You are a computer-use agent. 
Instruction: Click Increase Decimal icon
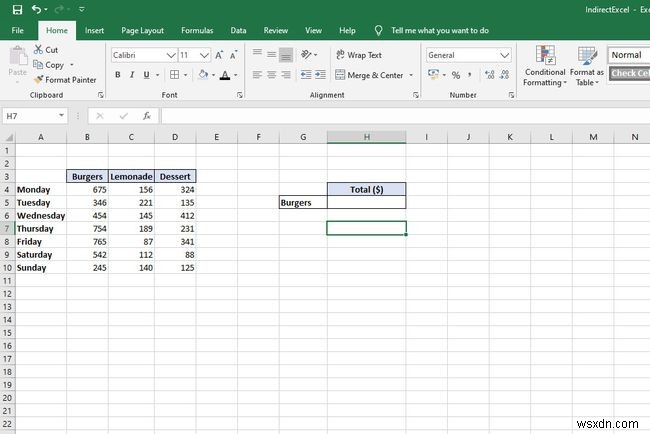(x=490, y=75)
